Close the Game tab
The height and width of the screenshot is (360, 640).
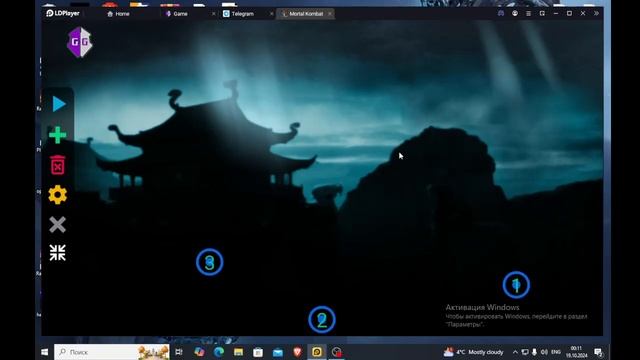tap(213, 14)
